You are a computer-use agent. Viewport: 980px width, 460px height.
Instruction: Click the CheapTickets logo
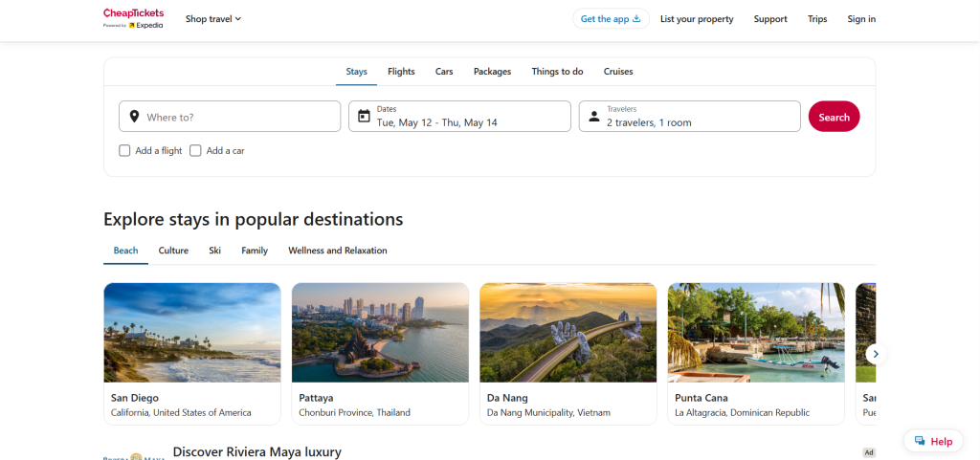tap(134, 19)
